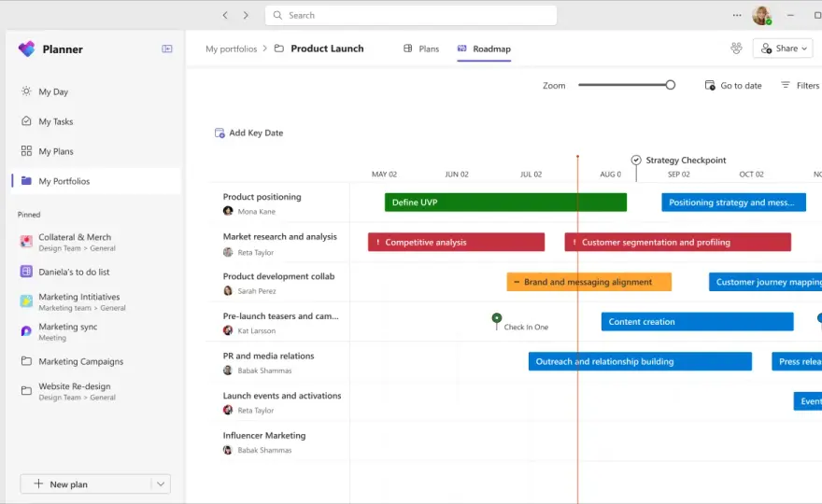
Task: Click the Product Launch breadcrumb title
Action: coord(327,49)
